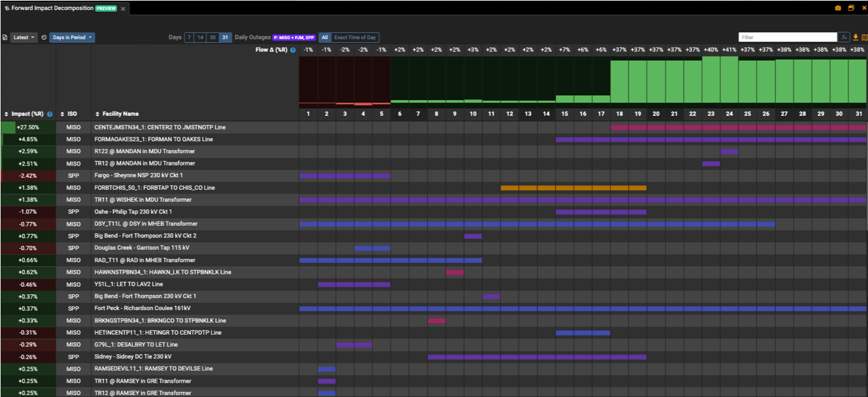Select the Forward Impact Decomposition tab

tap(52, 8)
